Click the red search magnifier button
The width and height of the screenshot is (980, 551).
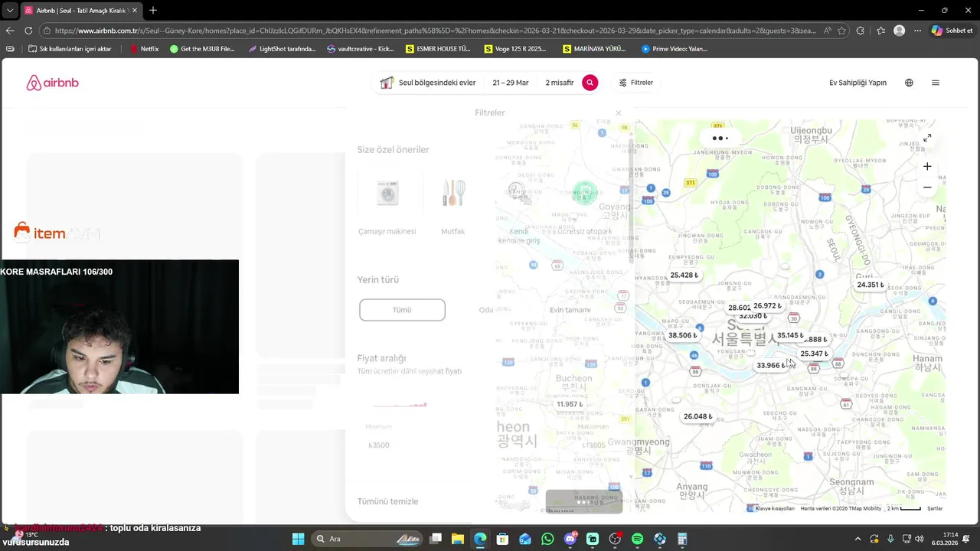pyautogui.click(x=590, y=83)
